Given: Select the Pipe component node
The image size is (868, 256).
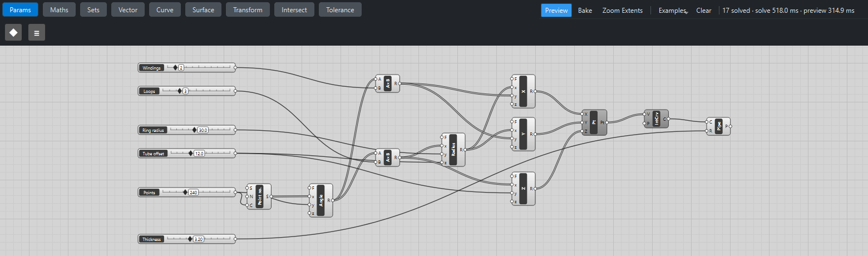Looking at the screenshot, I should pos(718,126).
